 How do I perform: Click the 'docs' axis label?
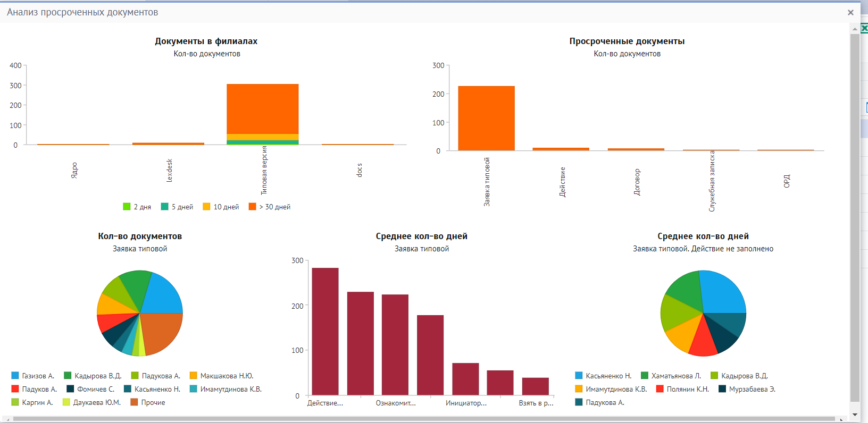(359, 170)
